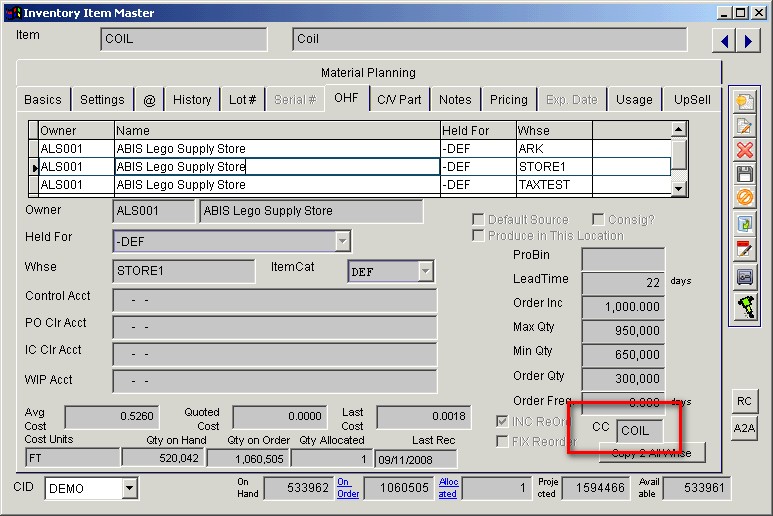Expand the ItemCat dropdown
The height and width of the screenshot is (516, 773).
[425, 272]
